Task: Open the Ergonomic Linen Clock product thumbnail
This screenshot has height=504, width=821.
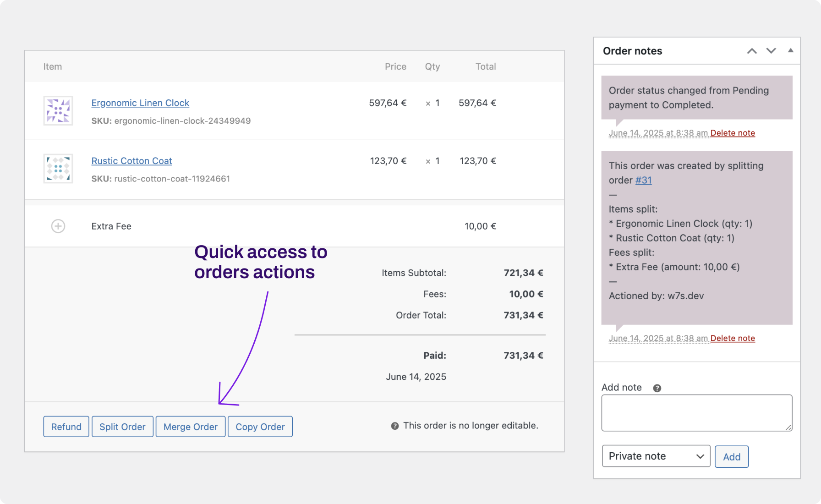Action: click(58, 110)
